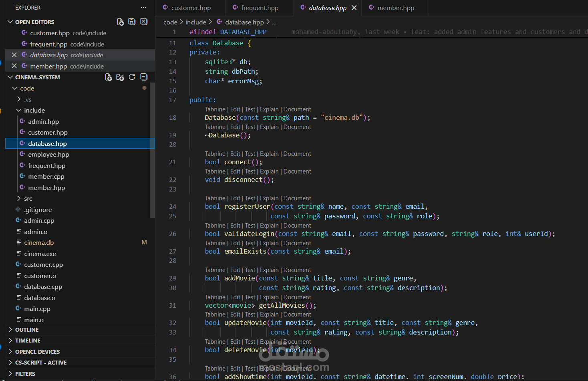Image resolution: width=588 pixels, height=381 pixels.
Task: Expand the TIMELINE section
Action: [x=28, y=341]
